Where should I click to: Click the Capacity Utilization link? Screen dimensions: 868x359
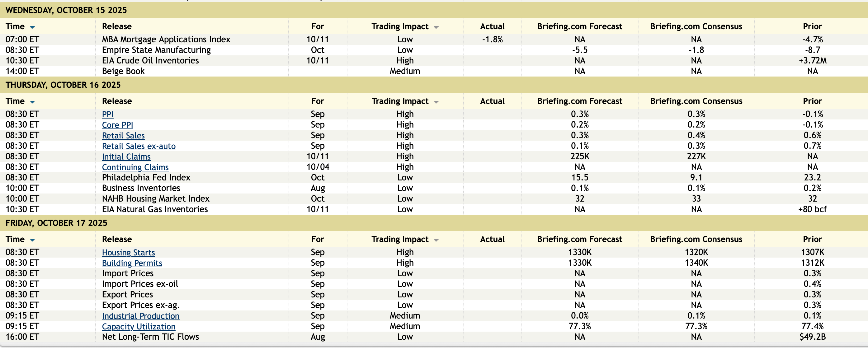(139, 326)
